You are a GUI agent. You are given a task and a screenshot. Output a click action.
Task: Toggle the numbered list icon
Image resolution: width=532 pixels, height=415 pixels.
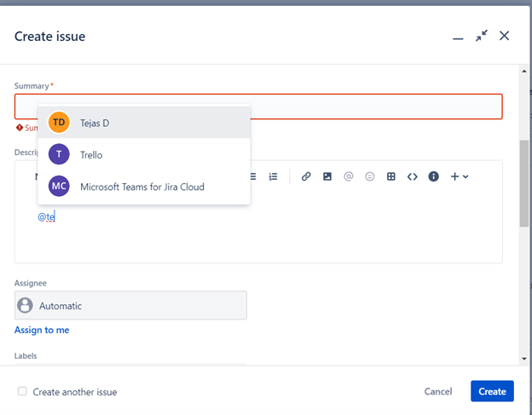pyautogui.click(x=273, y=176)
